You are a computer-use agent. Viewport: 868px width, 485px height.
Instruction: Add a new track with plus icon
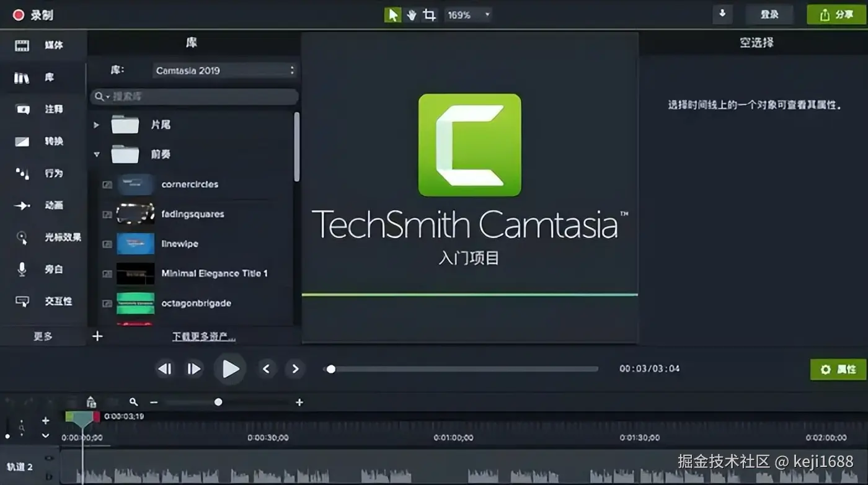pos(45,420)
